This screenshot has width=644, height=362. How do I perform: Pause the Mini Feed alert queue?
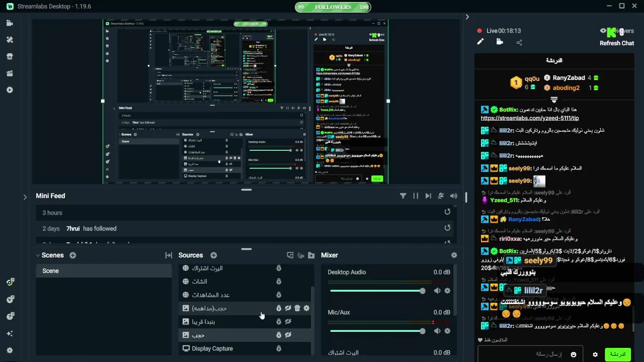tap(416, 196)
